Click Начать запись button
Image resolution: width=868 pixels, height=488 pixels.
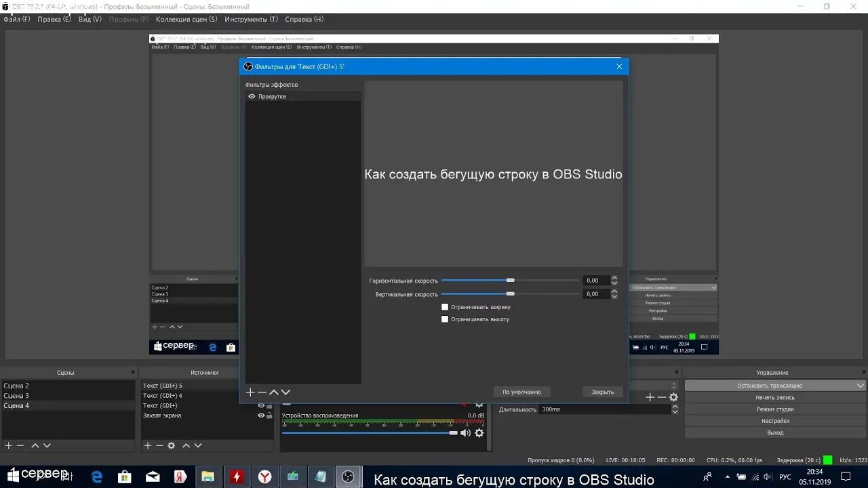pyautogui.click(x=775, y=397)
